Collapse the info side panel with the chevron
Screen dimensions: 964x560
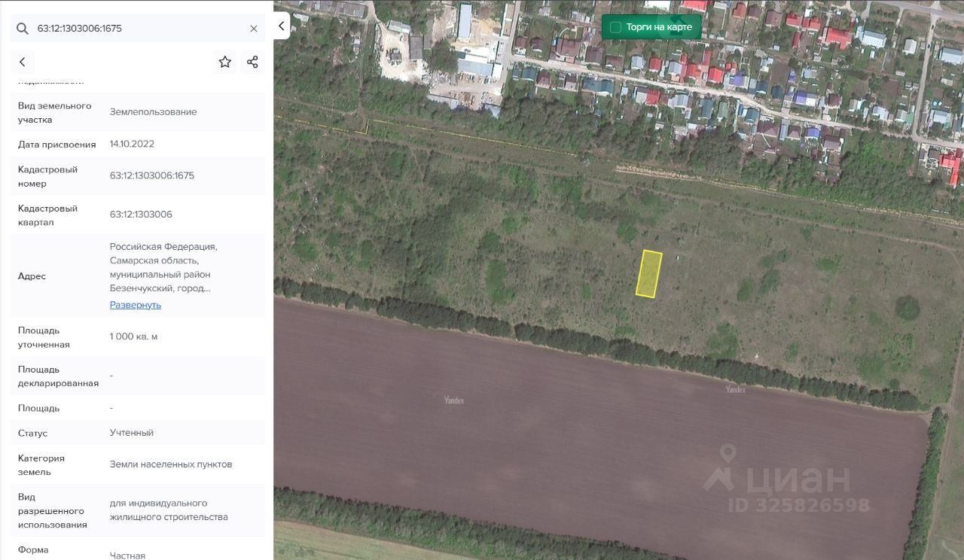click(x=281, y=26)
